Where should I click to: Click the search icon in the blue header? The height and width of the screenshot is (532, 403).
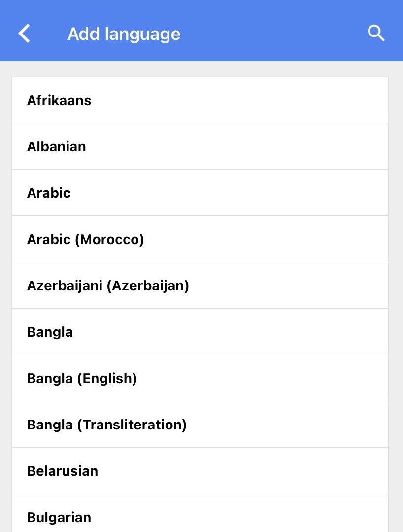(376, 34)
